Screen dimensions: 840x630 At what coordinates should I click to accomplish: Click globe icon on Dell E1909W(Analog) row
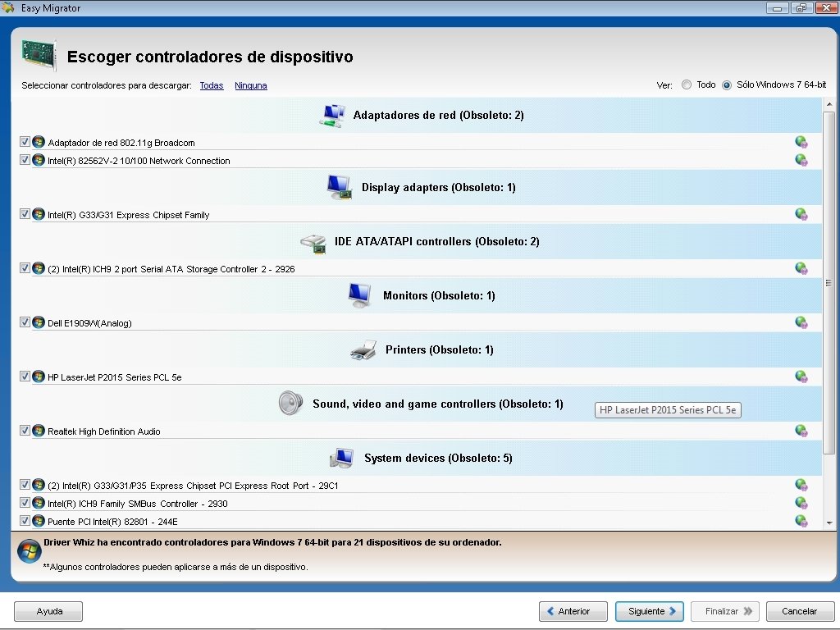pos(801,322)
